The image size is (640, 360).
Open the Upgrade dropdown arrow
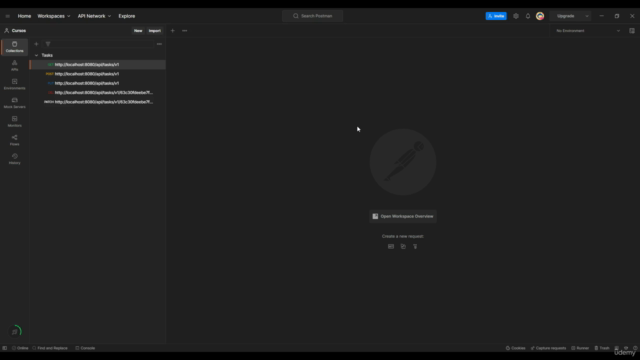587,16
